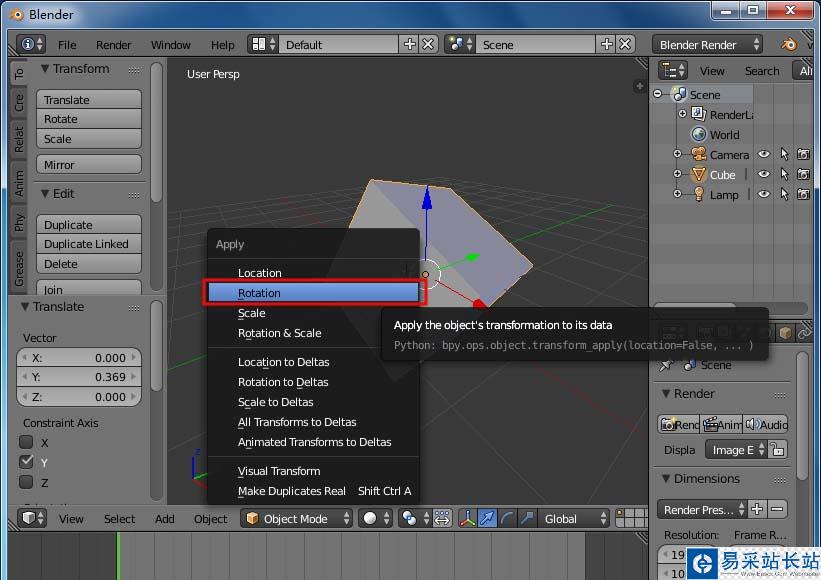Click the Mirror button in Transform panel
This screenshot has height=580, width=821.
pos(89,165)
